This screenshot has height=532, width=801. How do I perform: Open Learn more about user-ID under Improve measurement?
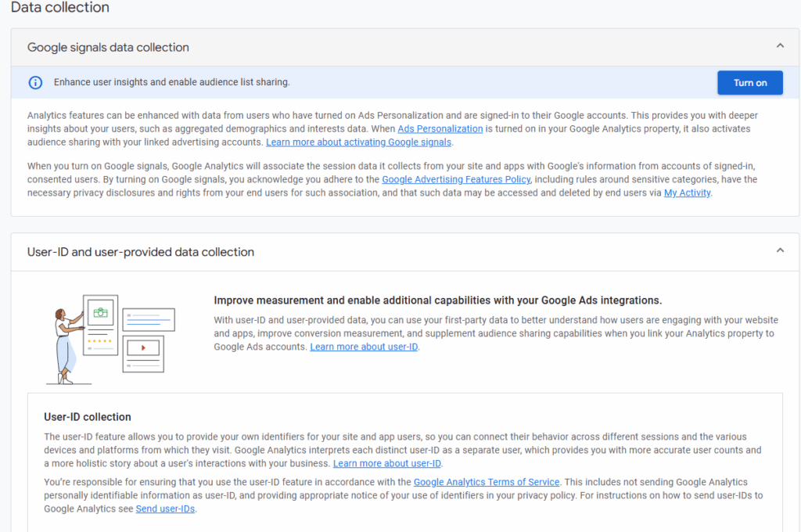coord(364,347)
